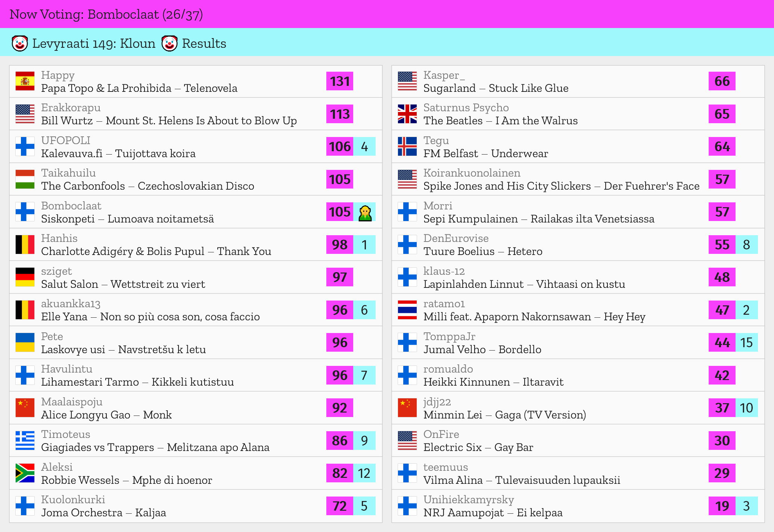This screenshot has width=774, height=532.
Task: Click the cyan 15 badge beside TomppaJr's score
Action: point(746,342)
